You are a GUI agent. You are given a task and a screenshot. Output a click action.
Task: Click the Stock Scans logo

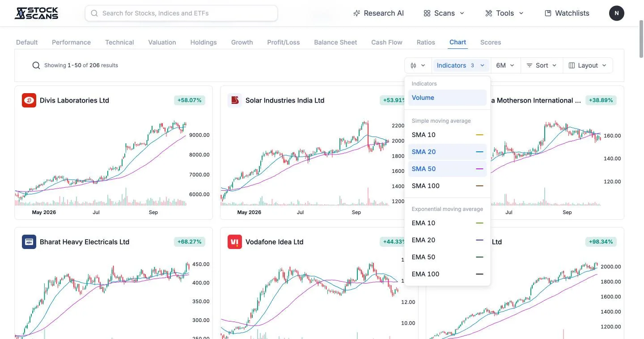[36, 13]
